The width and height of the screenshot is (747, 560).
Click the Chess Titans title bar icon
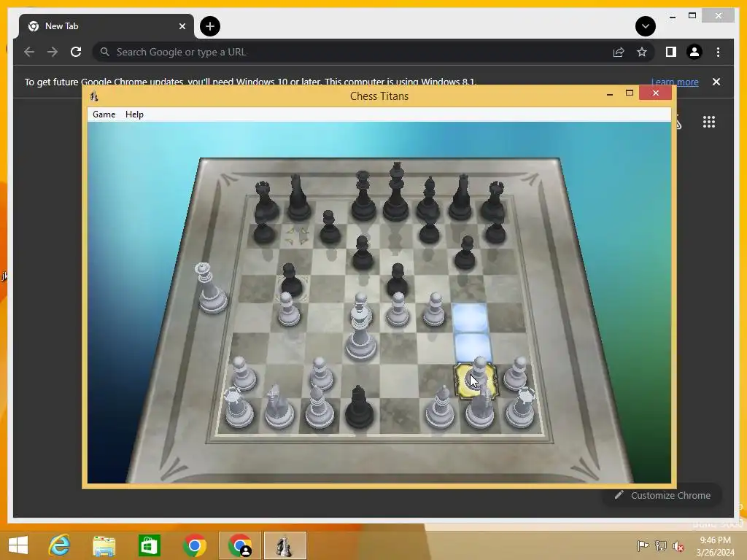[x=94, y=96]
